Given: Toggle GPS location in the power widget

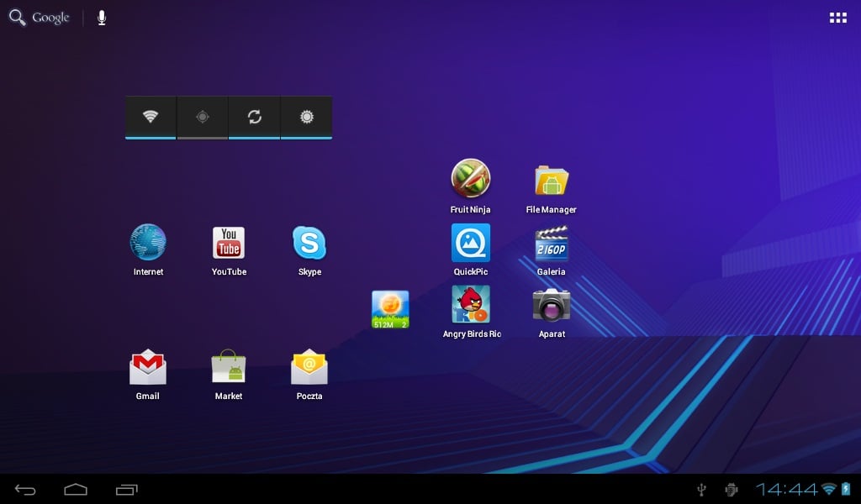Looking at the screenshot, I should [x=202, y=117].
